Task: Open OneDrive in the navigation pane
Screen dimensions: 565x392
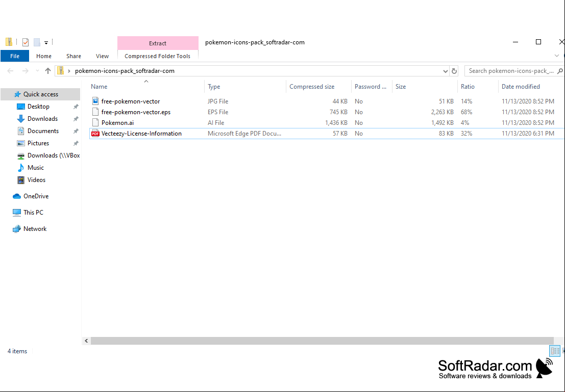Action: click(x=36, y=196)
